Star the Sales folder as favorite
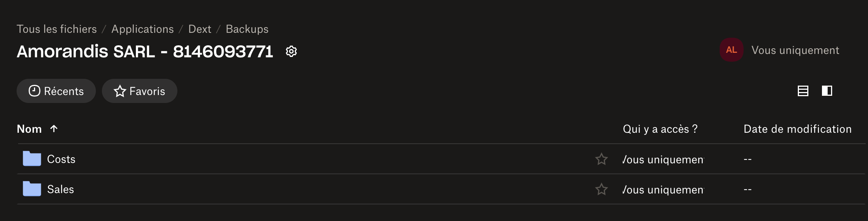Screen dimensions: 868x221 (x=601, y=189)
